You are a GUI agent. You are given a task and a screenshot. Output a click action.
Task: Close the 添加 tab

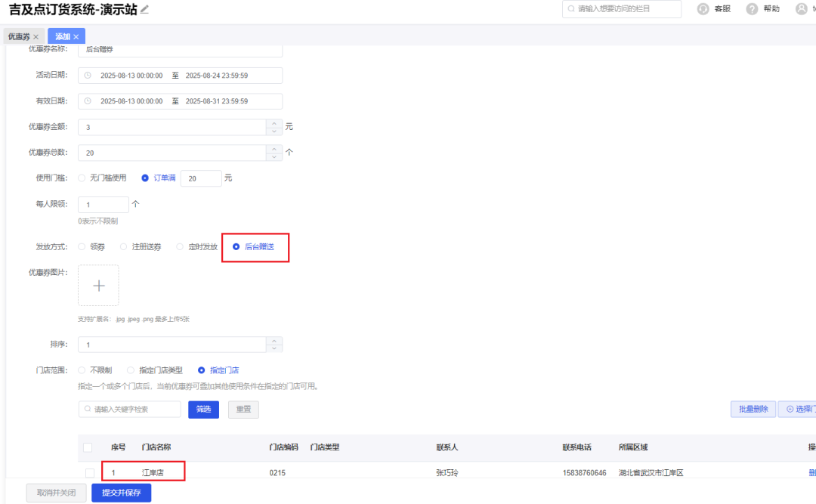click(76, 37)
